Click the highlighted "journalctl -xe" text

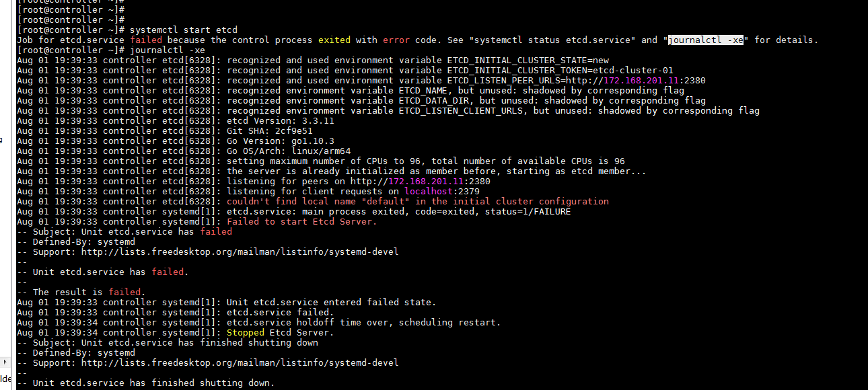click(706, 40)
